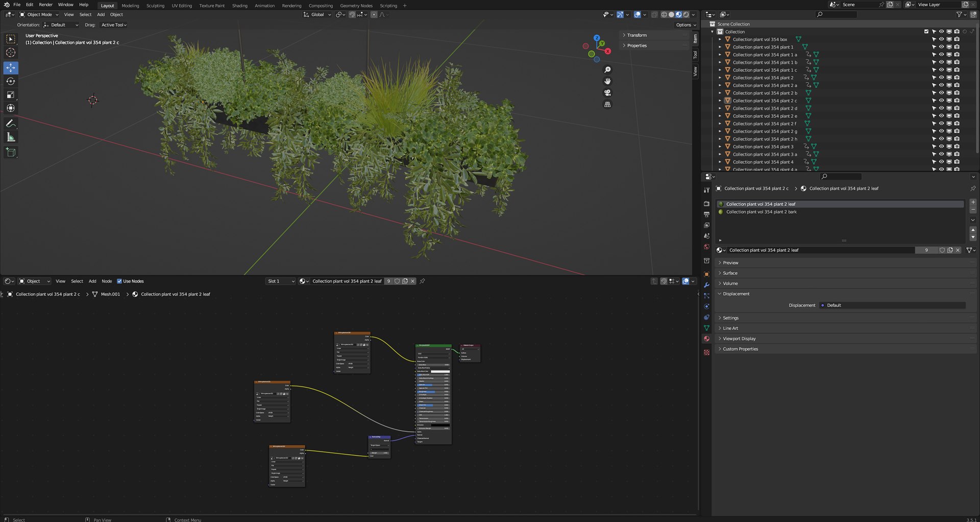Pick the Rotate tool in the left toolbar
This screenshot has height=522, width=980.
click(11, 81)
